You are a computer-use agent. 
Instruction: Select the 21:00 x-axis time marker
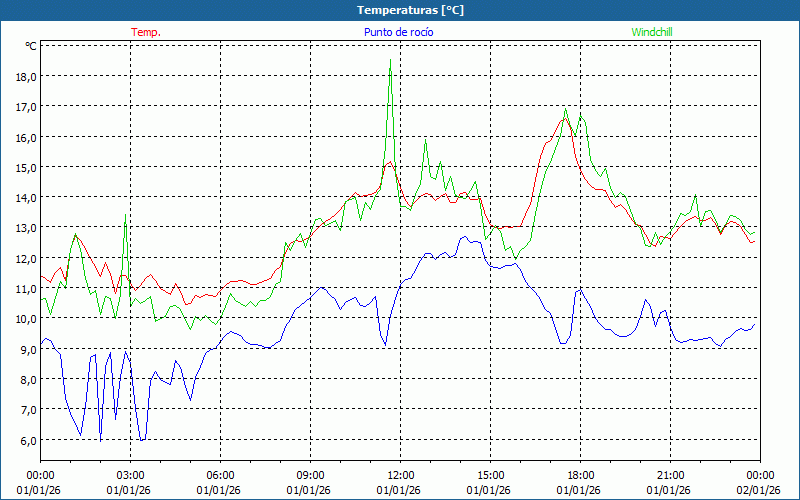pyautogui.click(x=670, y=475)
